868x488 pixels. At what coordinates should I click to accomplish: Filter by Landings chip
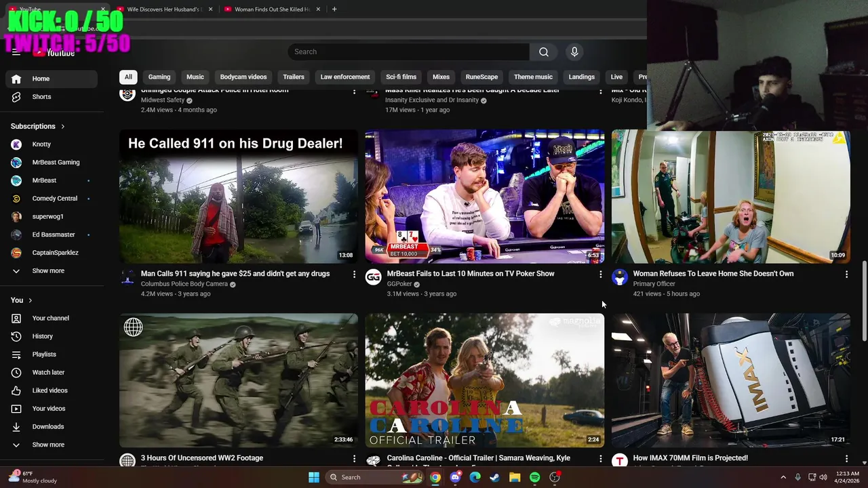click(x=582, y=77)
